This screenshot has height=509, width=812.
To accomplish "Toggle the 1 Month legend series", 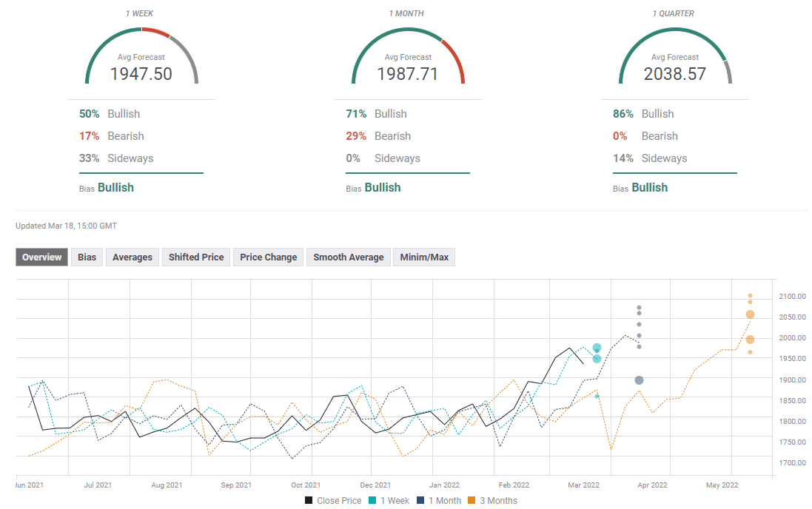I will 438,501.
